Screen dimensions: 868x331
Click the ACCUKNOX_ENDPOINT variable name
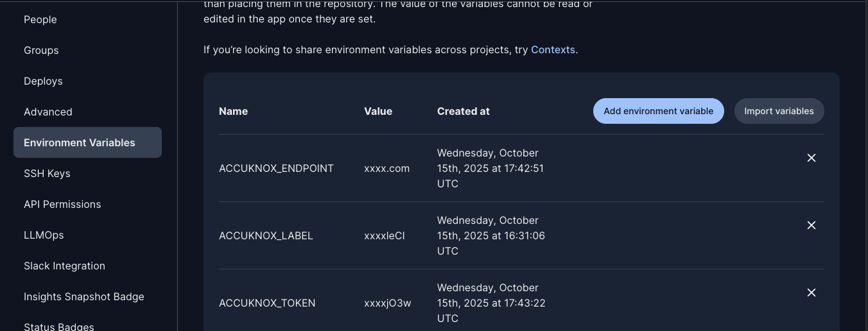click(276, 168)
